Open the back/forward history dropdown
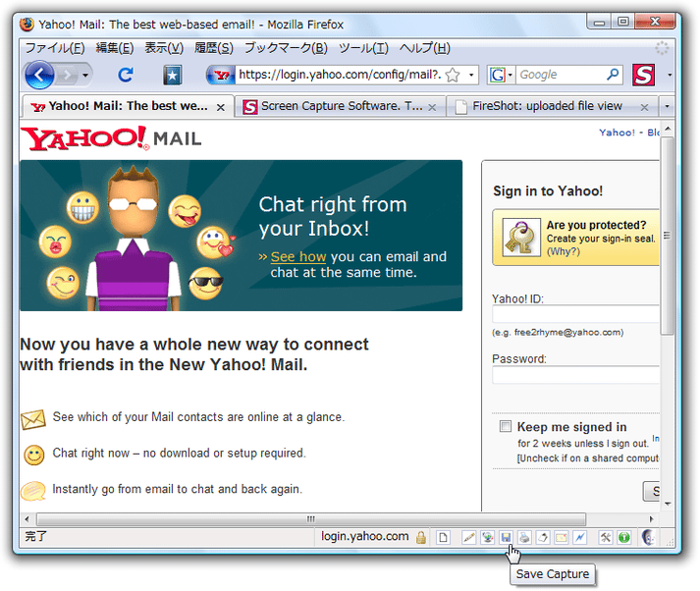This screenshot has width=700, height=591. coord(85,75)
